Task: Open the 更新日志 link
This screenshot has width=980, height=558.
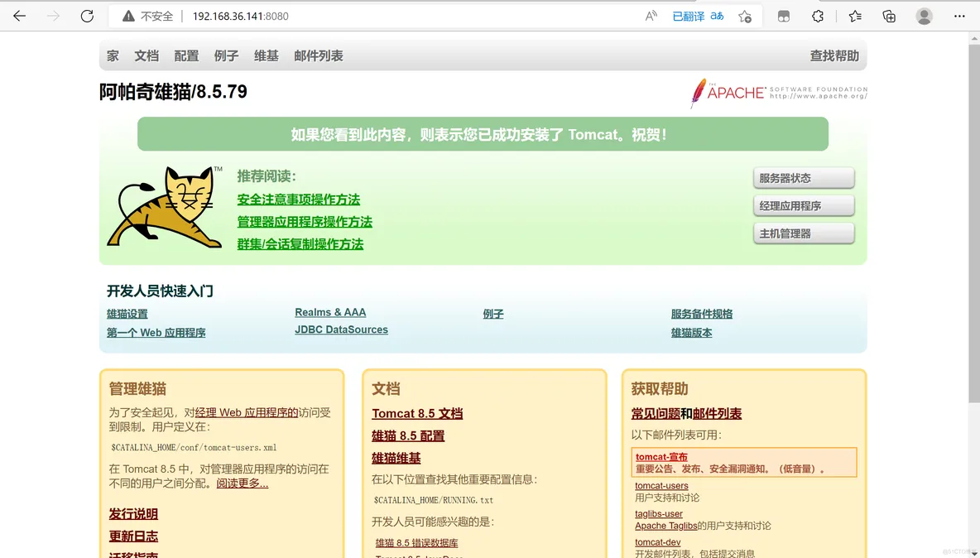Action: (x=134, y=536)
